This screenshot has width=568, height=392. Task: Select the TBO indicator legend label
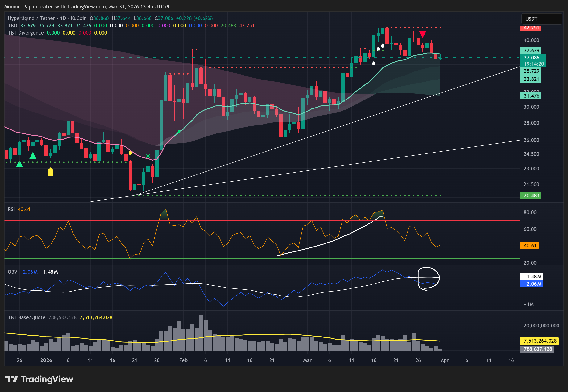(x=12, y=26)
